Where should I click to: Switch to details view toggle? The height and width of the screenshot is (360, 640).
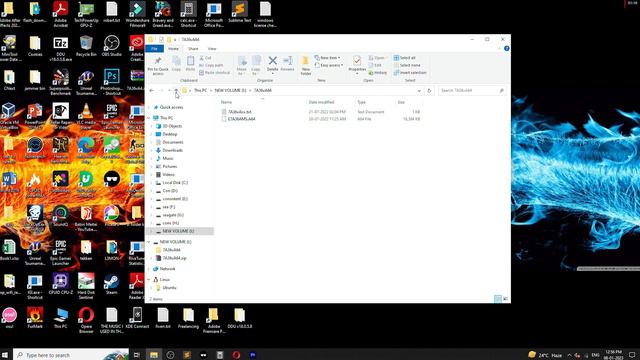498,299
